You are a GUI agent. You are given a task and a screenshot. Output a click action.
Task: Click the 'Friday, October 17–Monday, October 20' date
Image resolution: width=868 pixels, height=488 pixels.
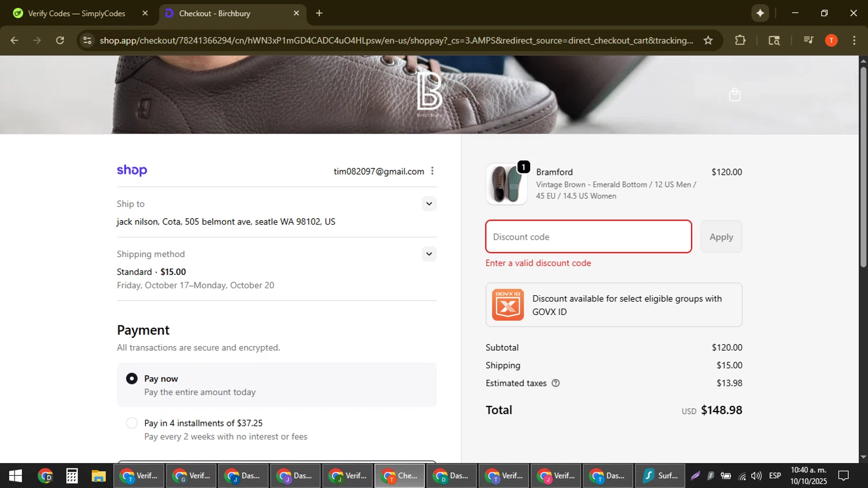click(x=196, y=285)
